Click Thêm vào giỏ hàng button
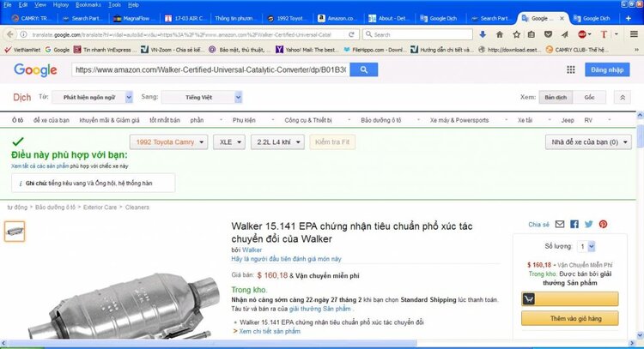The image size is (644, 349). pos(569,319)
